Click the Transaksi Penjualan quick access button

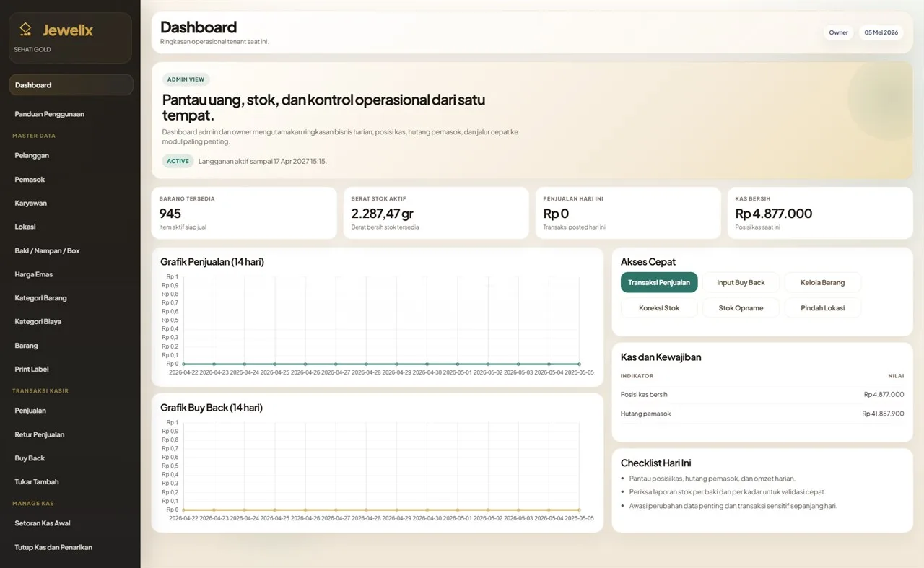pyautogui.click(x=659, y=282)
